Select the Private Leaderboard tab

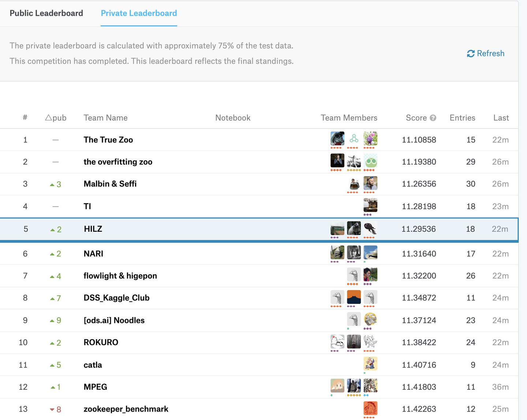click(x=139, y=13)
